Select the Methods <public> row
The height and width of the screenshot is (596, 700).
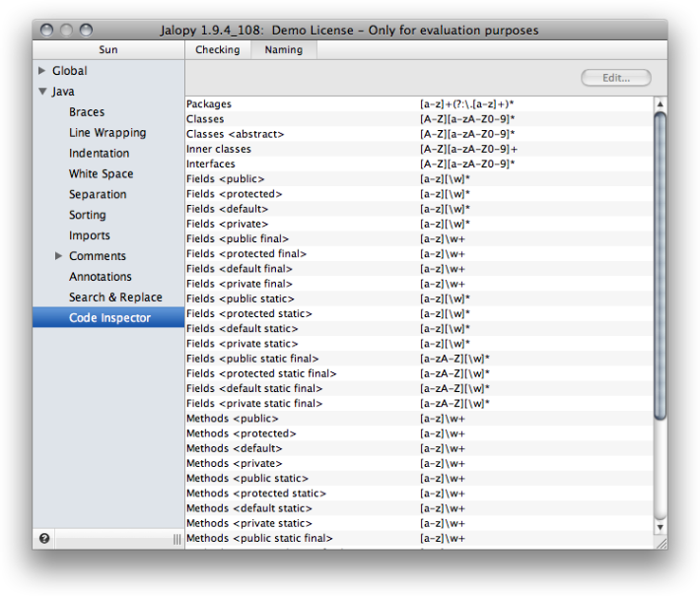click(x=419, y=419)
